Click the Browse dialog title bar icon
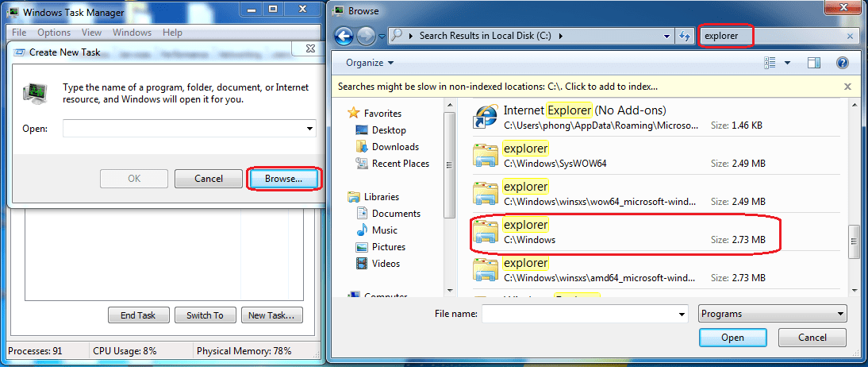The width and height of the screenshot is (868, 367). click(x=338, y=10)
